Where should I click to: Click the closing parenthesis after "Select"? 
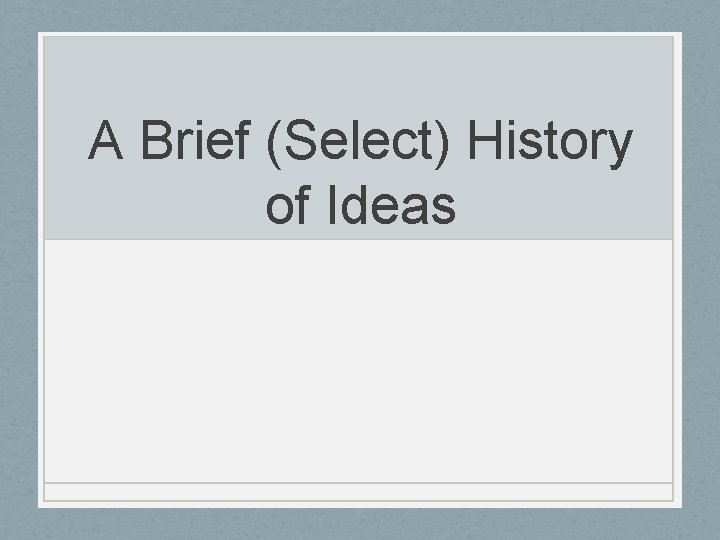pos(443,143)
